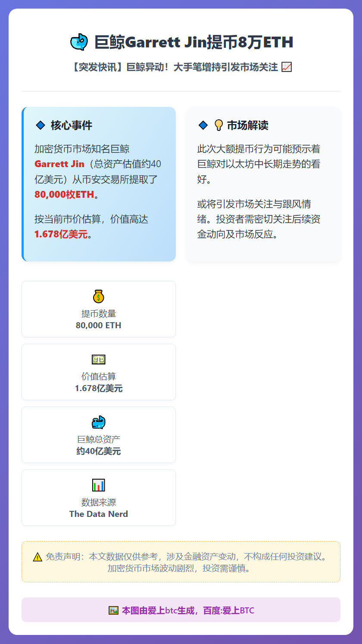
Task: Click the blue diamond beside 市场解读
Action: (x=203, y=125)
